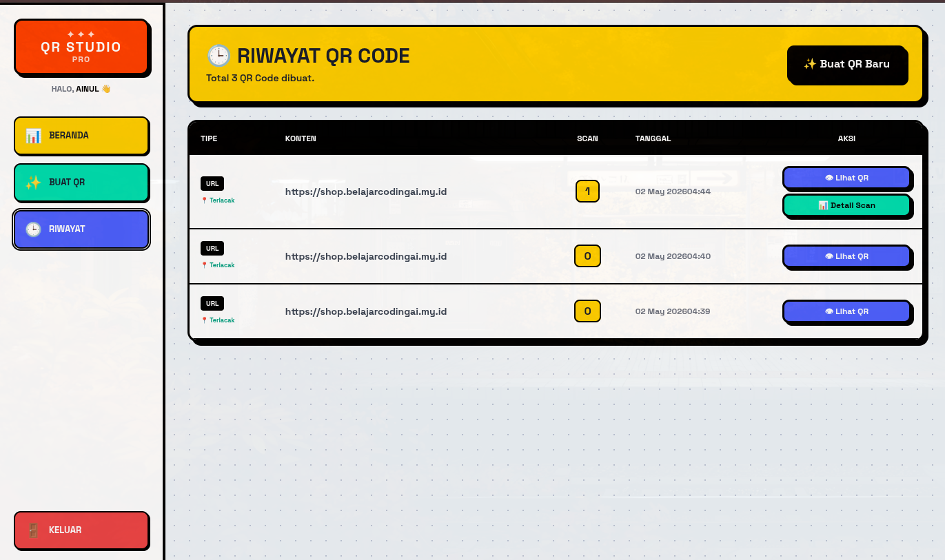This screenshot has height=560, width=945.
Task: View QR for the 04:40 entry
Action: coord(846,256)
